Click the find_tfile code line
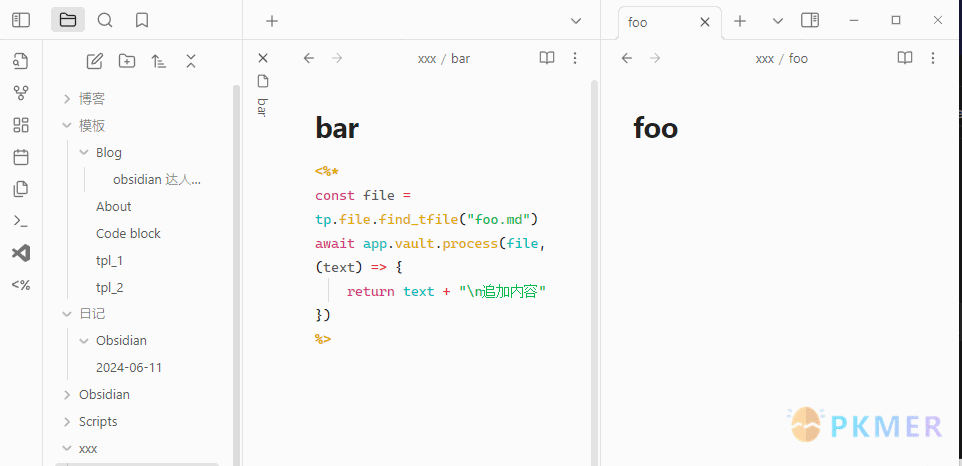962x466 pixels. click(427, 219)
